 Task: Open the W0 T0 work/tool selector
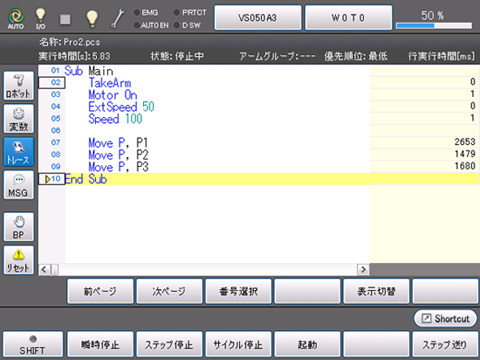(x=348, y=17)
